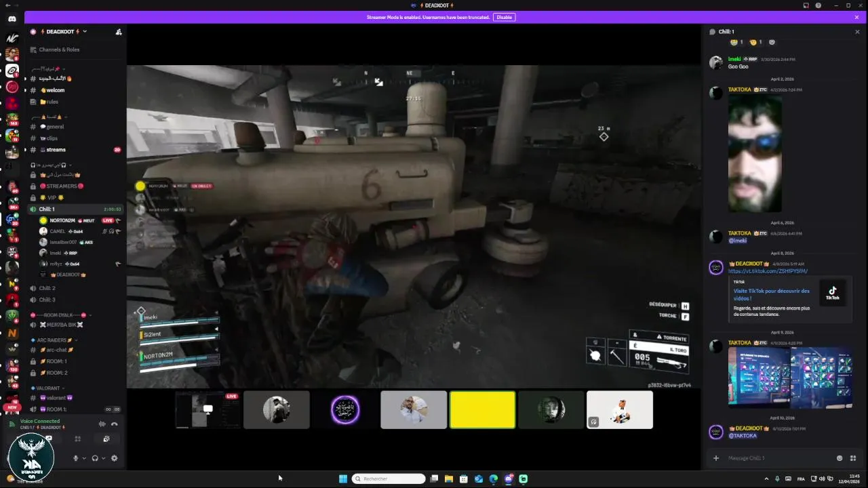Disable Streamer Mode in purple banner
Viewport: 868px width, 488px height.
(504, 17)
